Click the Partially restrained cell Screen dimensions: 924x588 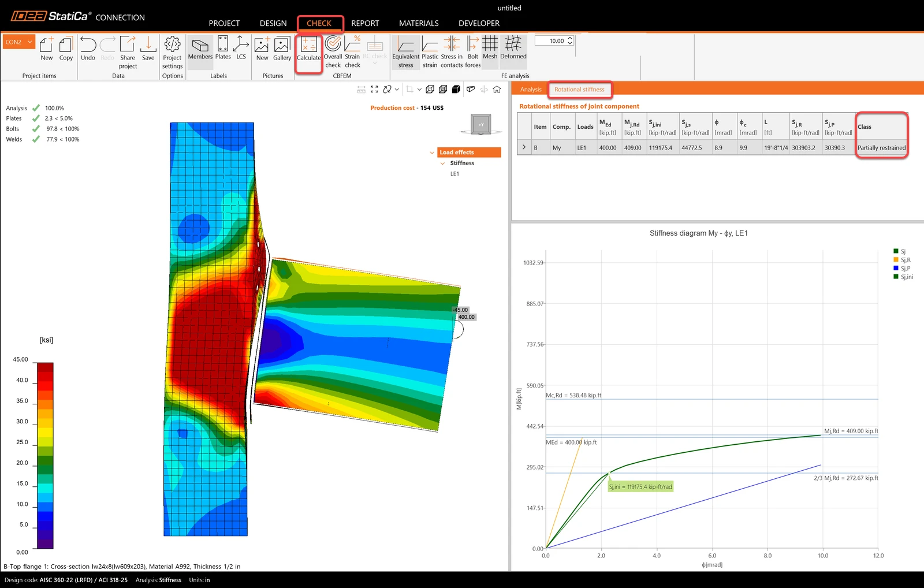pos(881,148)
